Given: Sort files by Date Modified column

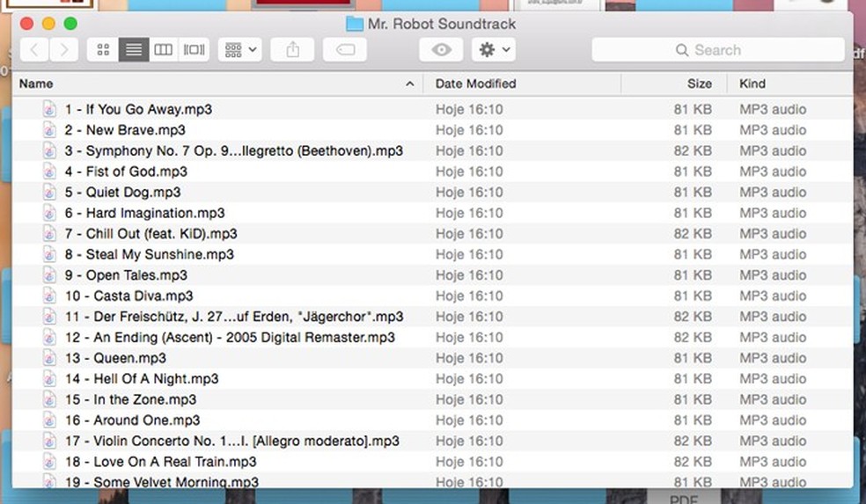Looking at the screenshot, I should pos(475,84).
